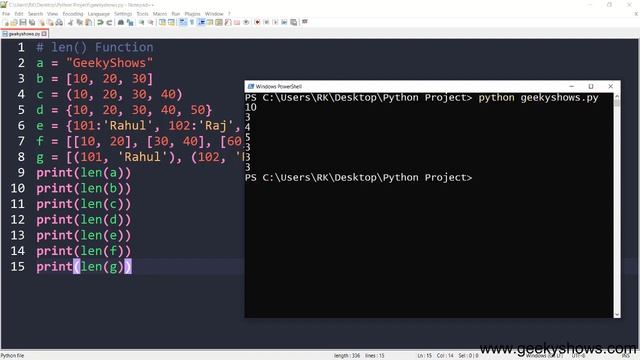Toggle the file monitoring eye icon

click(x=246, y=22)
